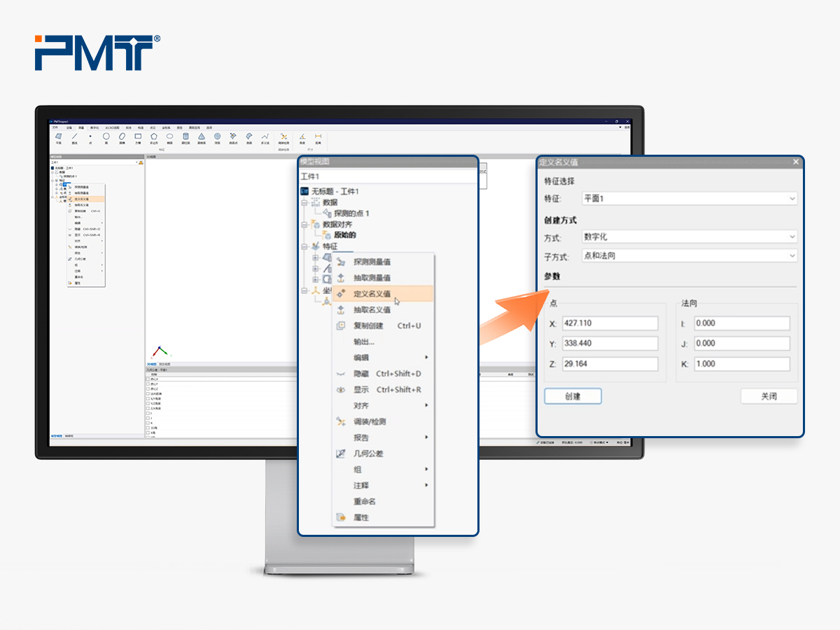Select the 圆槽 round slot tool in ribbon
Image resolution: width=840 pixels, height=630 pixels.
click(122, 139)
